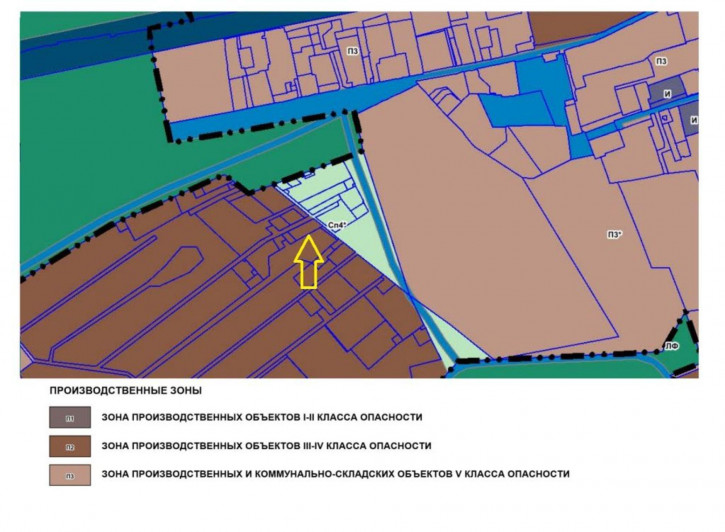This screenshot has width=725, height=532.
Task: Click the П1 legend color swatch
Action: 70,417
